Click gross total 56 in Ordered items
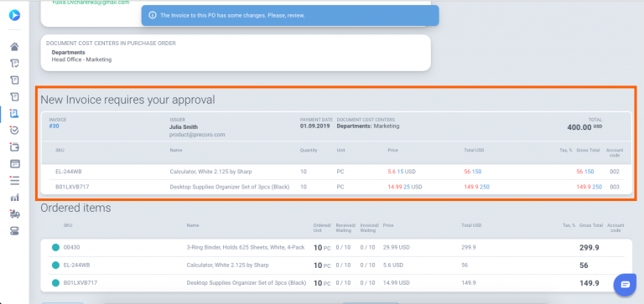The image size is (644, 304). (x=584, y=265)
